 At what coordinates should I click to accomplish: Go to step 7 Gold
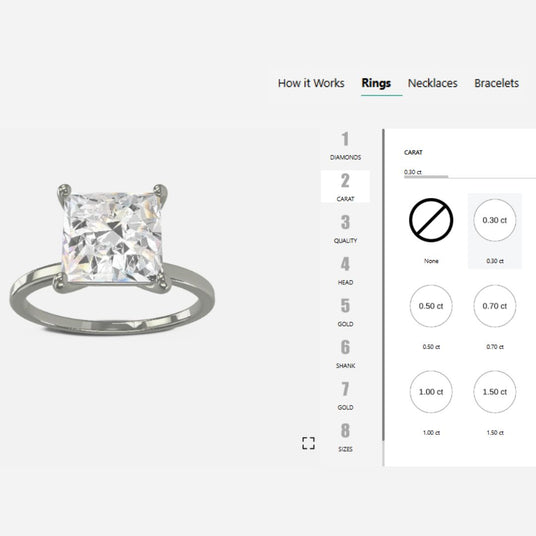(x=345, y=396)
